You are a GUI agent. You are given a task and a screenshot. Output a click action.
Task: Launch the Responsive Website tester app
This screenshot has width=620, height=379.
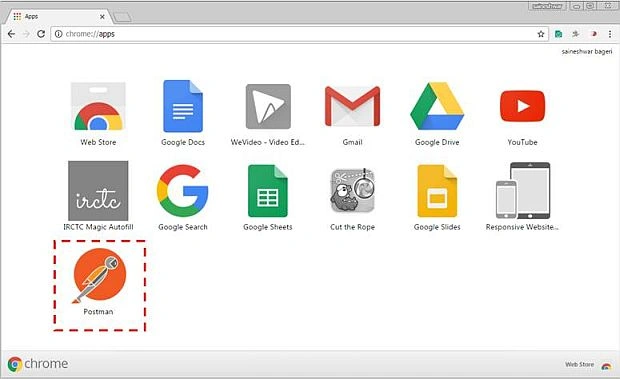(x=522, y=190)
